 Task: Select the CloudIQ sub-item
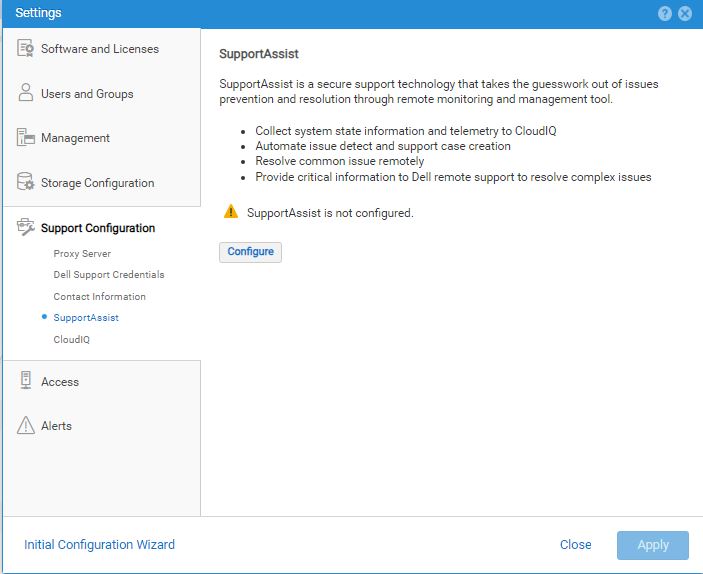pyautogui.click(x=72, y=340)
